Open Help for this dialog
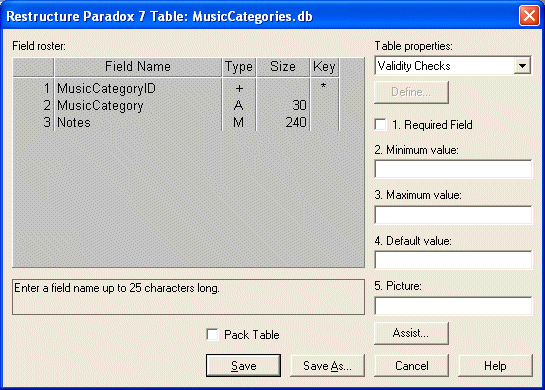The width and height of the screenshot is (545, 390). (495, 365)
